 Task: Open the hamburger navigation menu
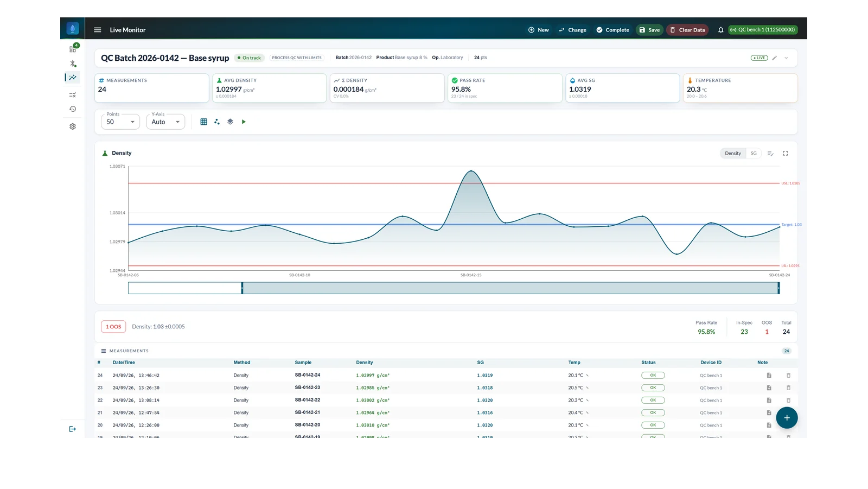click(x=98, y=30)
